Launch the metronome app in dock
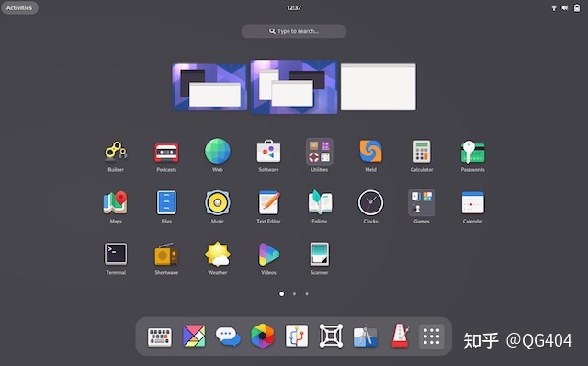 tap(400, 336)
